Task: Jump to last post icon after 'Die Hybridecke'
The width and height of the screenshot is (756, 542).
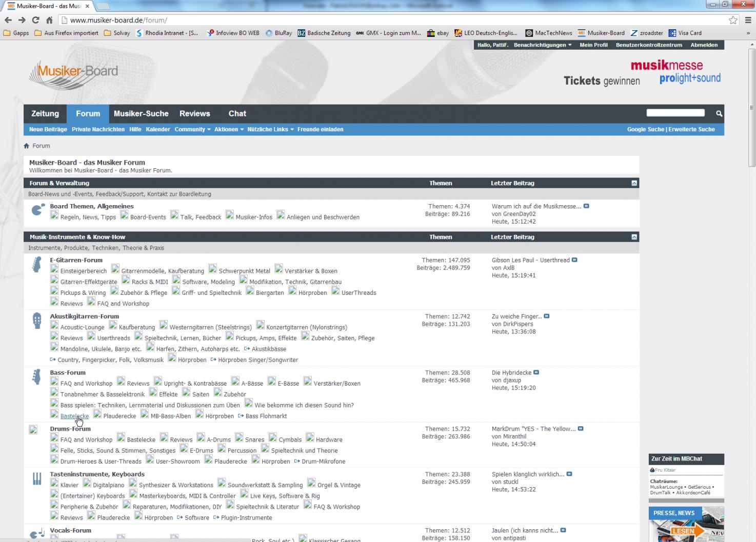Action: point(536,372)
